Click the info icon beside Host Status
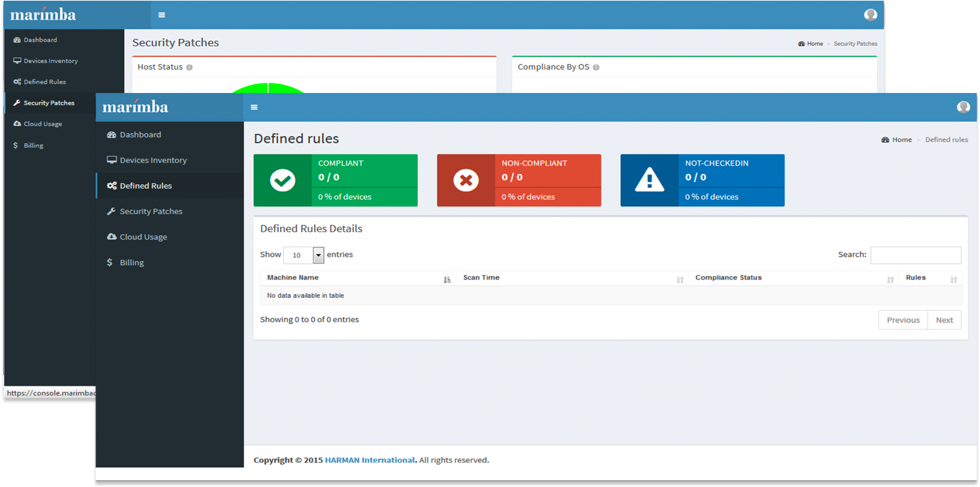This screenshot has height=487, width=980. (189, 67)
